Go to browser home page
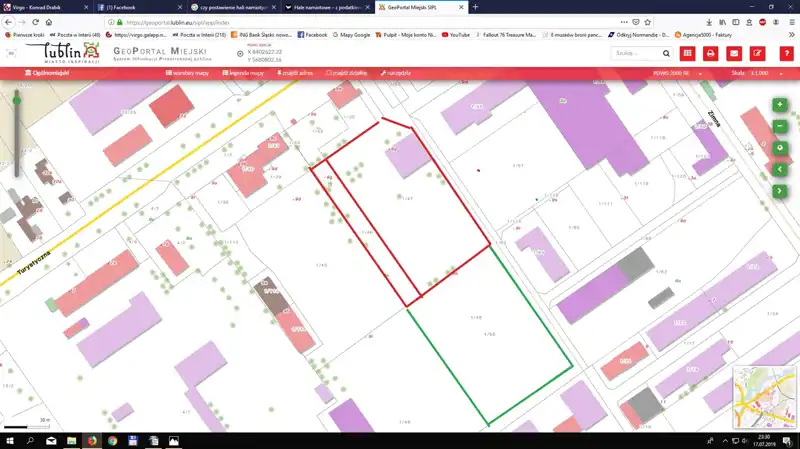 click(x=49, y=22)
